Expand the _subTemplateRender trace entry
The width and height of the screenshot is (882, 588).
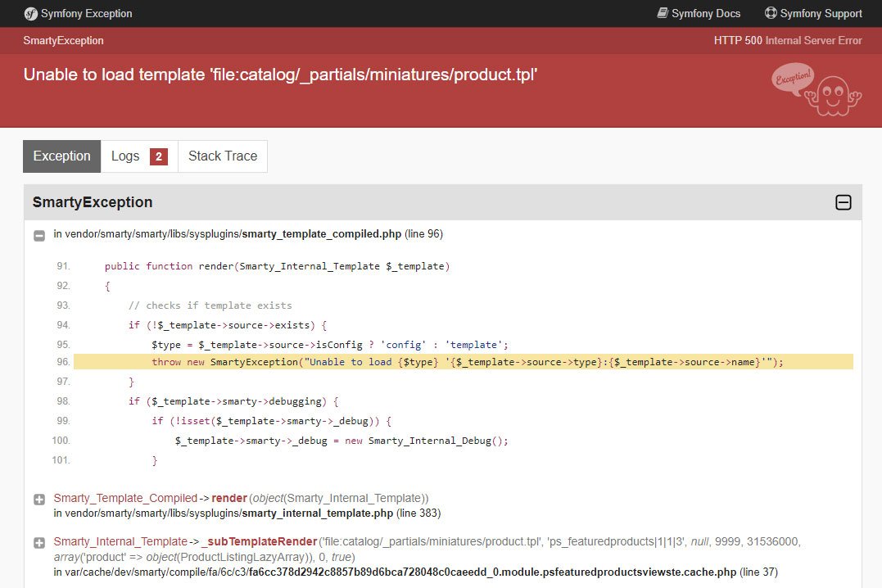tap(39, 543)
